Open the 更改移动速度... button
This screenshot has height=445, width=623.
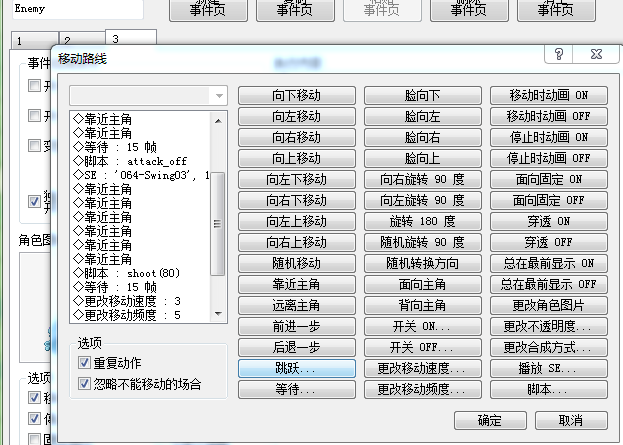point(423,369)
